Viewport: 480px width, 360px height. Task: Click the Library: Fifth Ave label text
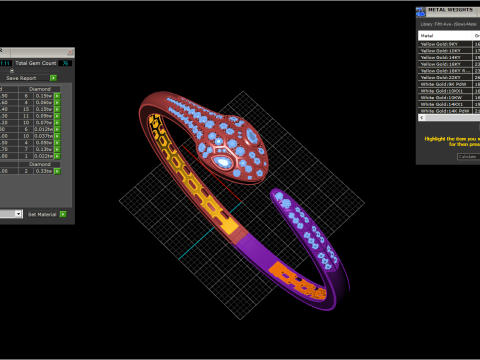tap(448, 24)
